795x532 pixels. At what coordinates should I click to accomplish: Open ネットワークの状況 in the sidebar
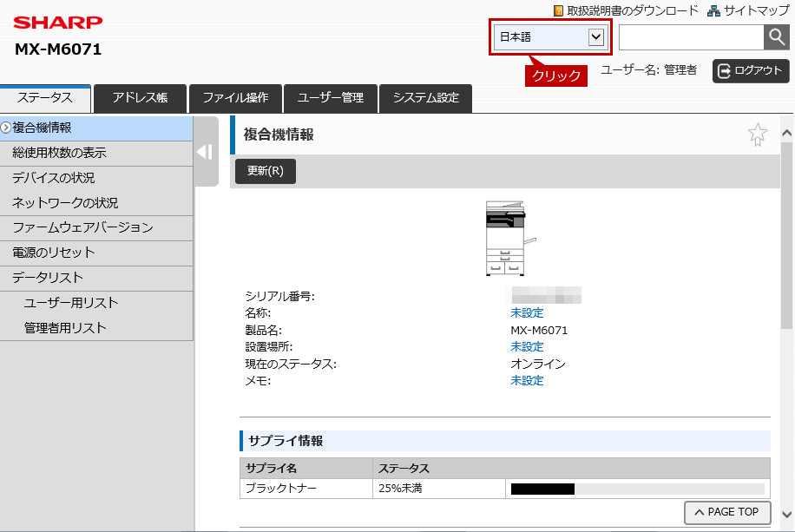96,203
